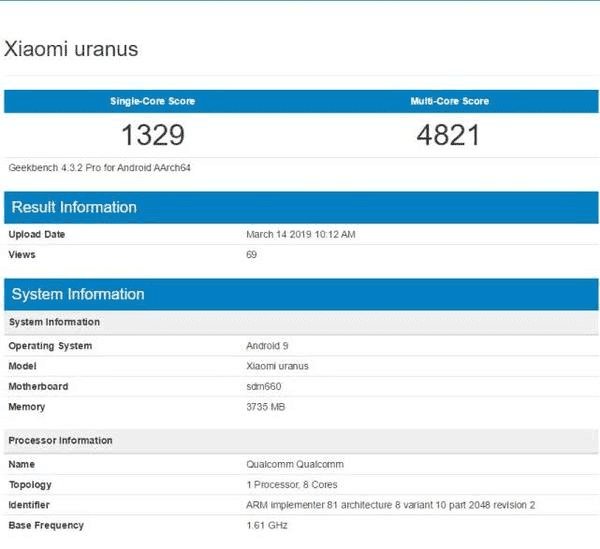
Task: Select the Processor Information subheader
Action: point(60,440)
